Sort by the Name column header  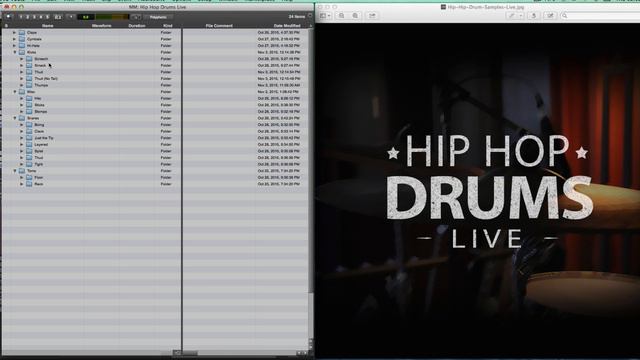pos(48,26)
